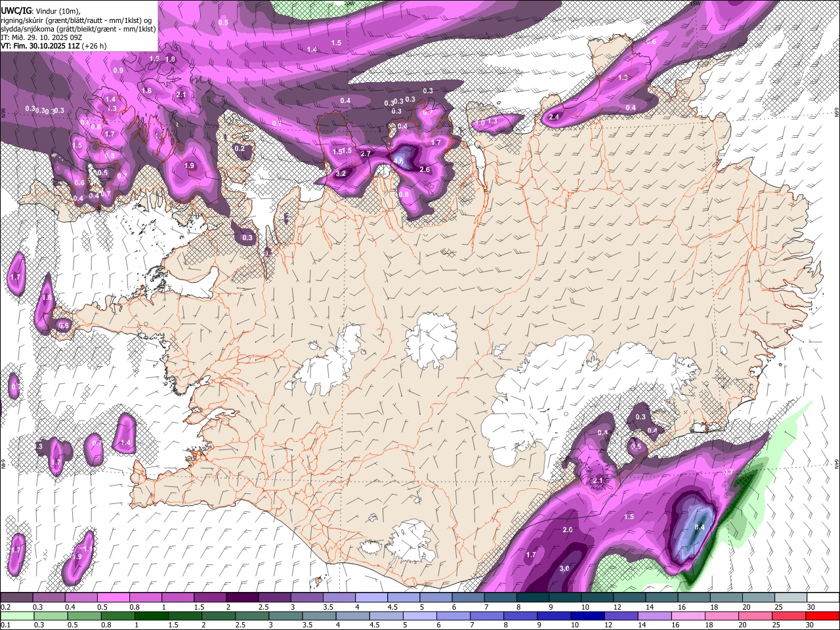Image resolution: width=840 pixels, height=630 pixels.
Task: Click the slydda/snjókoma legend description line
Action: coord(78,29)
